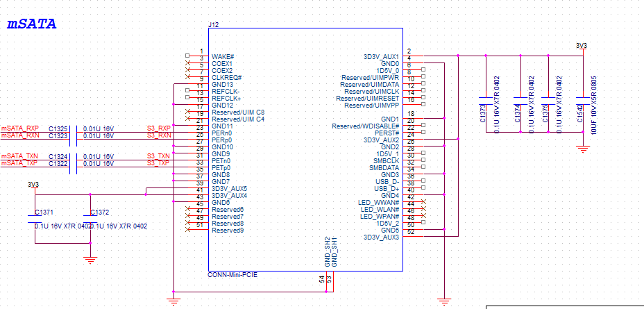Viewport: 644px width, 309px height.
Task: Select the LED_WWAN# pin name
Action: (x=379, y=203)
